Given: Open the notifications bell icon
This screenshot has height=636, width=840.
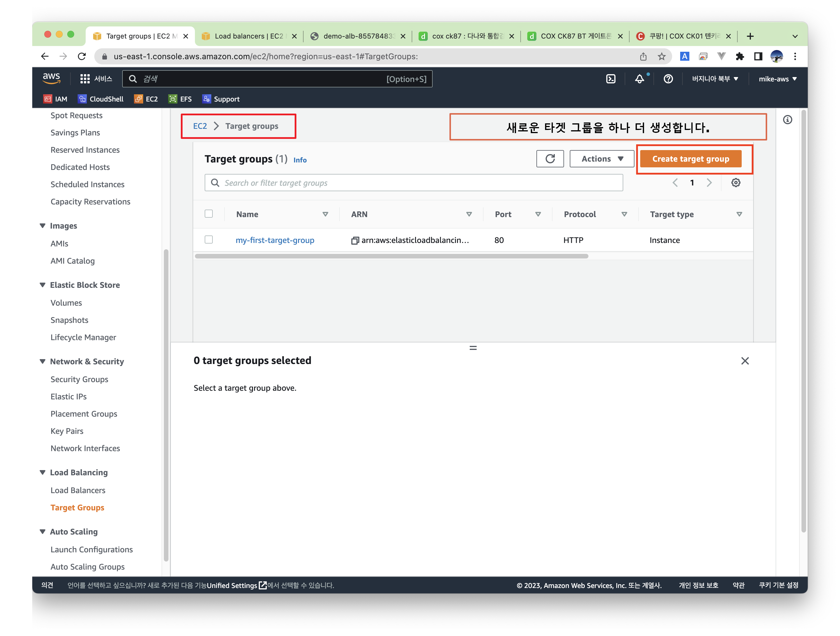Looking at the screenshot, I should coord(640,79).
